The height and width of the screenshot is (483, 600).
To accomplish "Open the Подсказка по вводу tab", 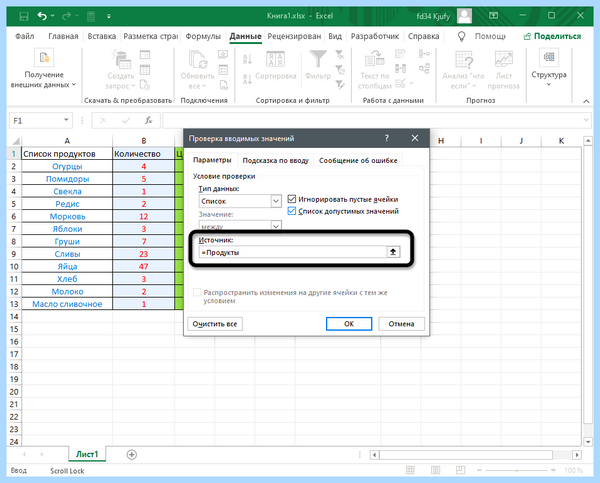I will 276,160.
